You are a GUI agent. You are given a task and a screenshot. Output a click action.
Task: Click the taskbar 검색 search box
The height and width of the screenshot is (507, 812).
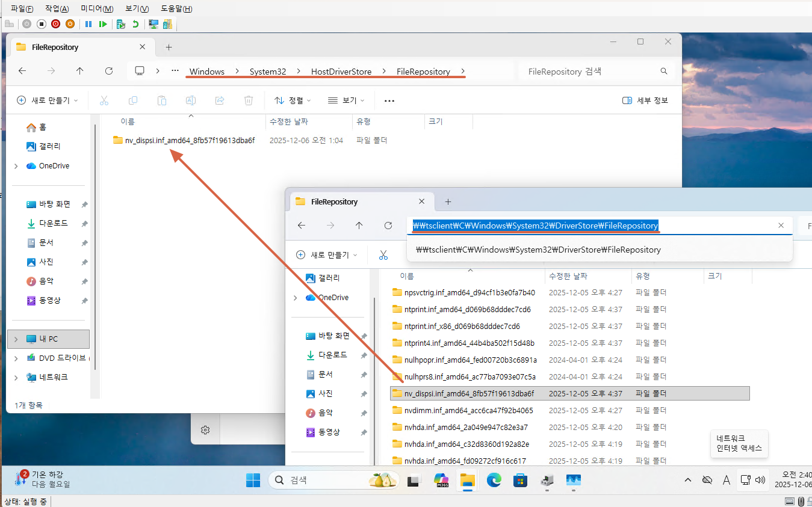point(333,480)
